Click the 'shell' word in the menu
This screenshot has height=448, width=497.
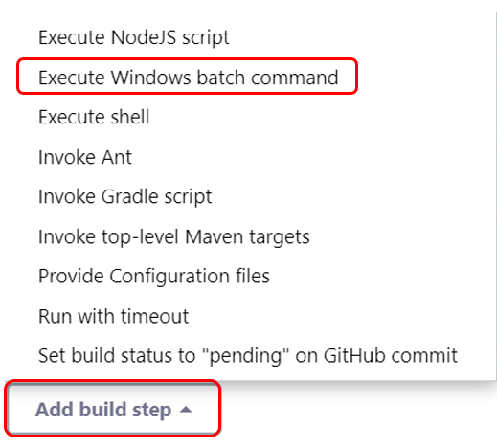(130, 117)
